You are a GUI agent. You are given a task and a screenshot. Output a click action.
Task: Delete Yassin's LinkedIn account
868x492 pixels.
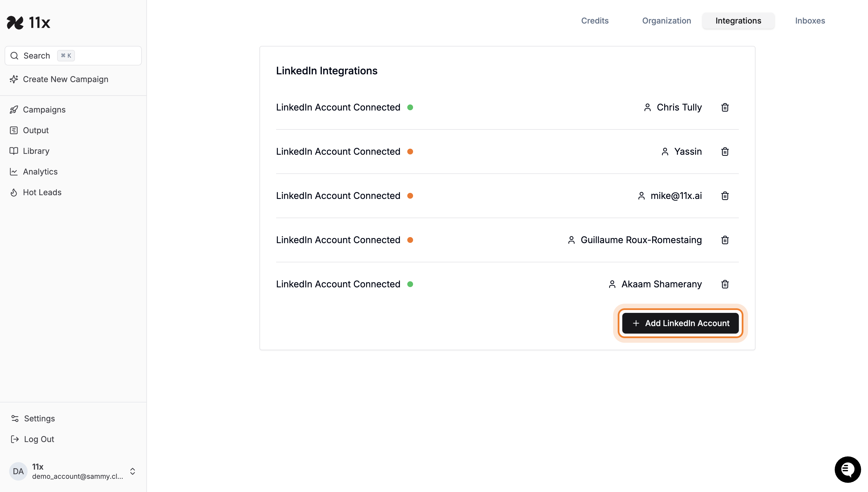point(725,151)
